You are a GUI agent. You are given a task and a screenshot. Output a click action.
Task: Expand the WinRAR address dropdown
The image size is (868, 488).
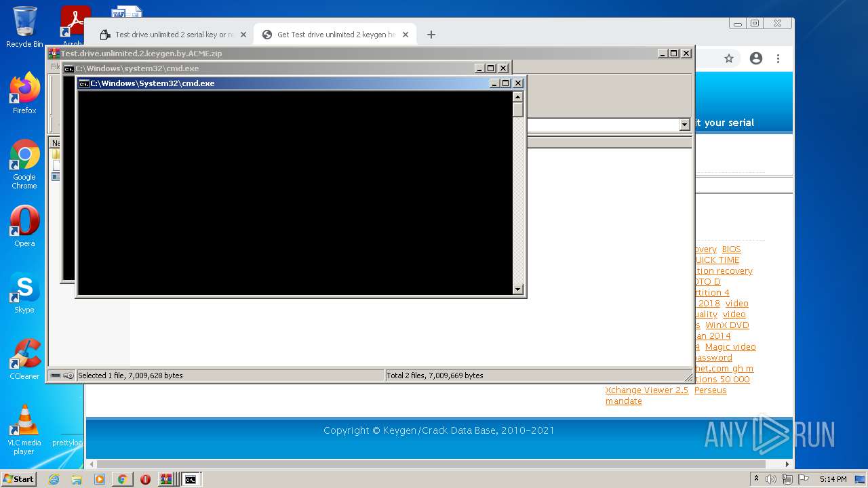pos(684,125)
